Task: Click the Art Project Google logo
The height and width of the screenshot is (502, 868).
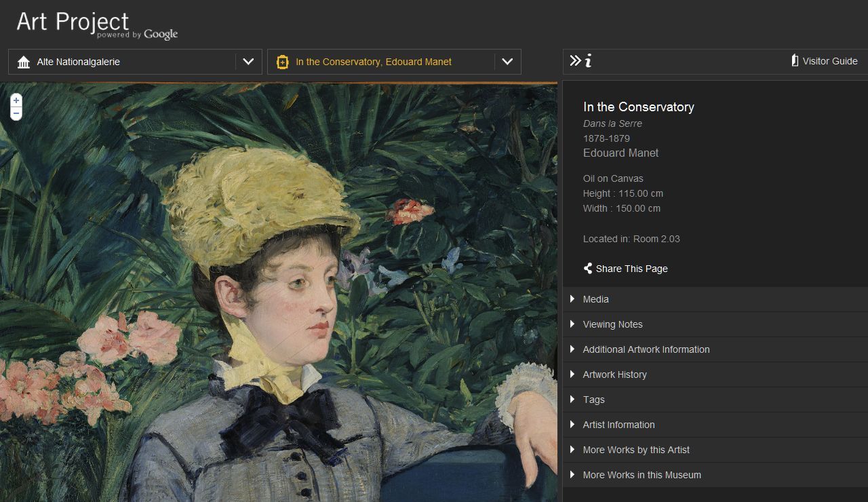Action: [96, 25]
